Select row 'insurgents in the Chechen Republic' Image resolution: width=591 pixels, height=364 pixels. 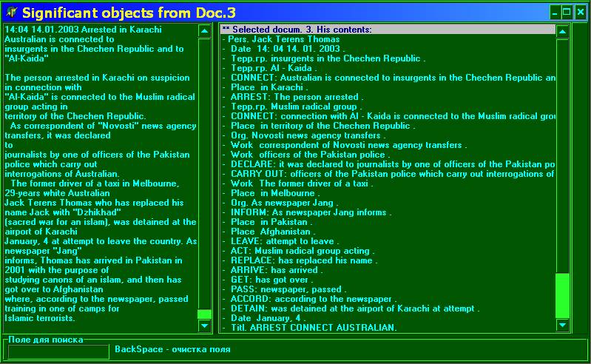tap(388, 58)
